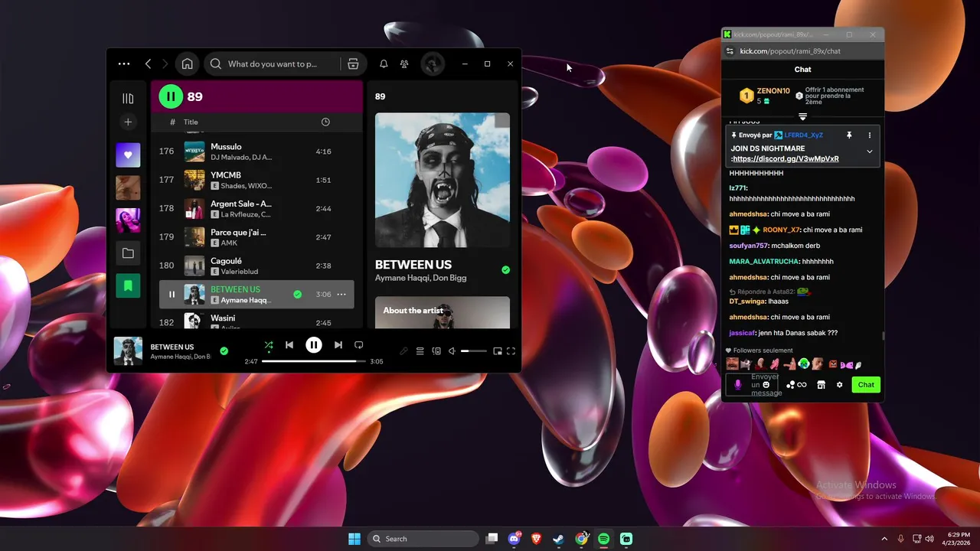
Task: Toggle Spotify shuffle
Action: (x=269, y=345)
